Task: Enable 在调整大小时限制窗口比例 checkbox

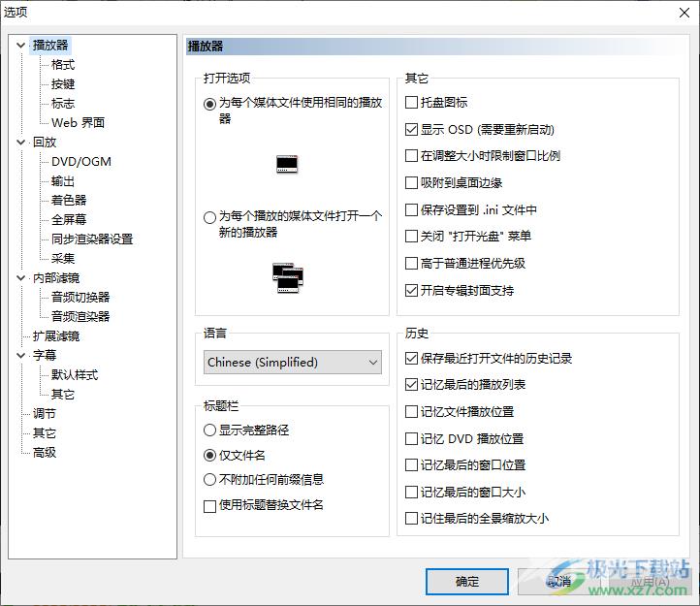Action: coord(411,156)
